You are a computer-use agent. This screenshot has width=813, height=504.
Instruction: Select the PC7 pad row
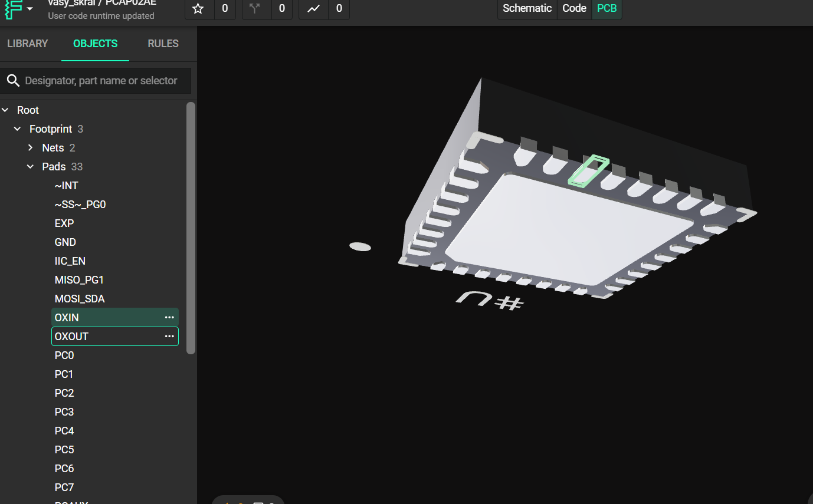pos(115,487)
